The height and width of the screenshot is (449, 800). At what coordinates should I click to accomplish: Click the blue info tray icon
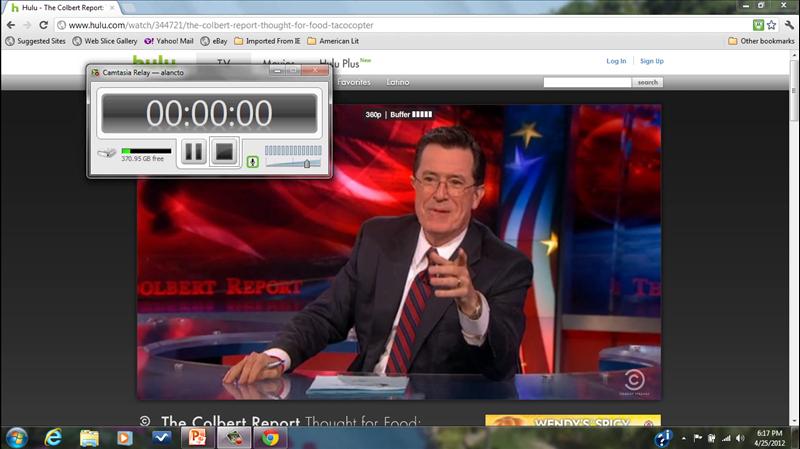[x=663, y=438]
